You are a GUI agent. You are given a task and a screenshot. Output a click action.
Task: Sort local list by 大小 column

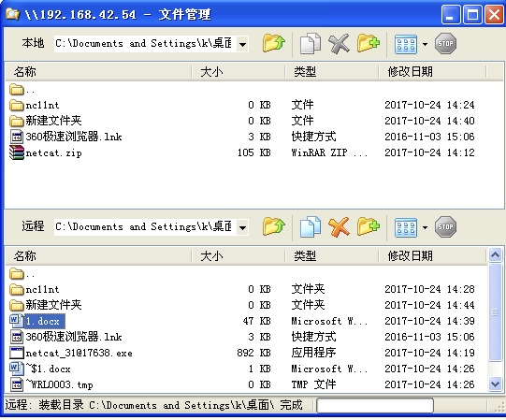[x=239, y=72]
